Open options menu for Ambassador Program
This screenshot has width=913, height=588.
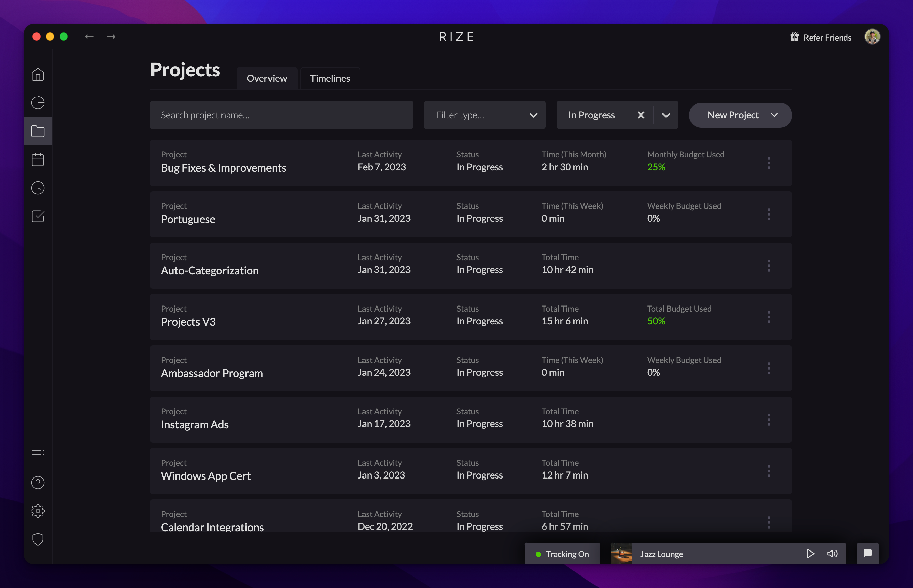(769, 368)
